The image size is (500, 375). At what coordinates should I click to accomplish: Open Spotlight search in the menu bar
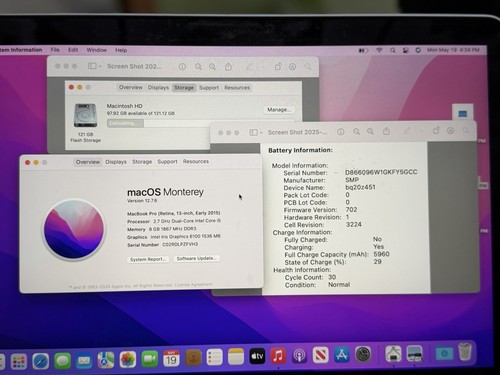[392, 50]
